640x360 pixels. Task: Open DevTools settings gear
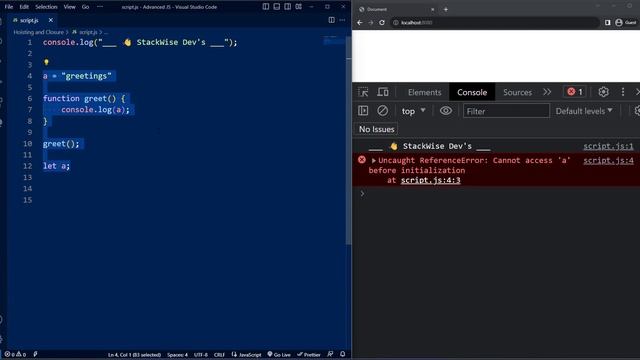[x=603, y=92]
